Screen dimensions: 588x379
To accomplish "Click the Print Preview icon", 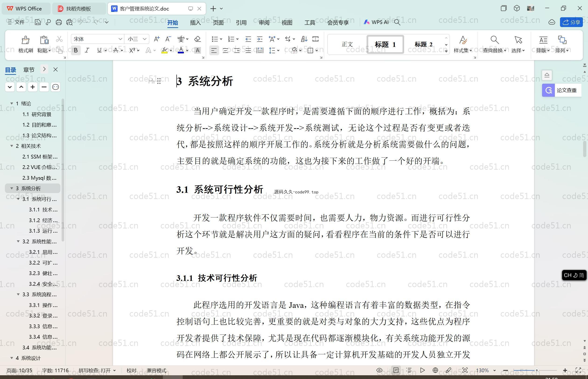I will (x=70, y=22).
